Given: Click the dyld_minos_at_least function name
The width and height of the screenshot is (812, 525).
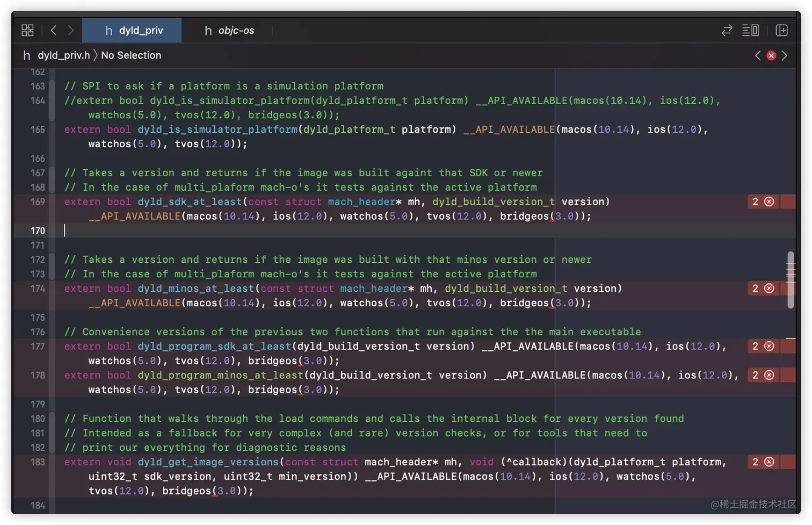Looking at the screenshot, I should tap(196, 289).
